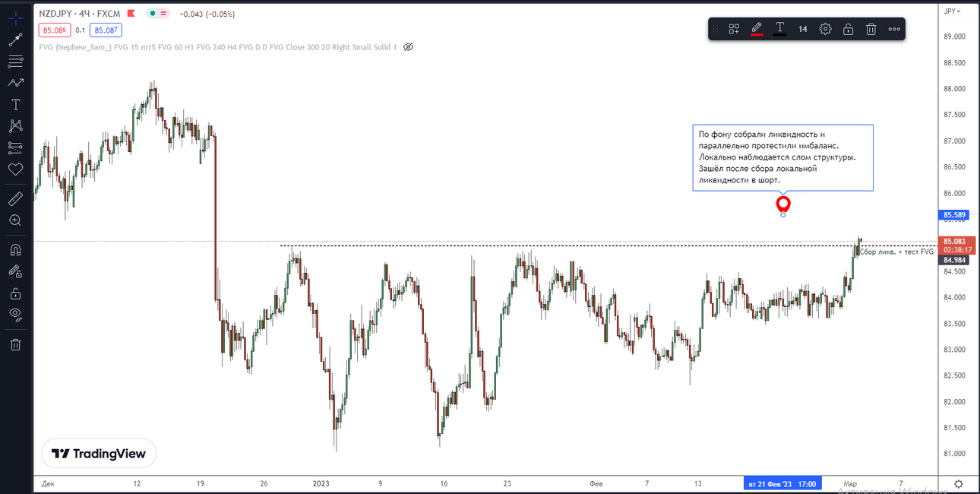The width and height of the screenshot is (980, 494).
Task: Click the red sell price 85.086
Action: [x=53, y=30]
